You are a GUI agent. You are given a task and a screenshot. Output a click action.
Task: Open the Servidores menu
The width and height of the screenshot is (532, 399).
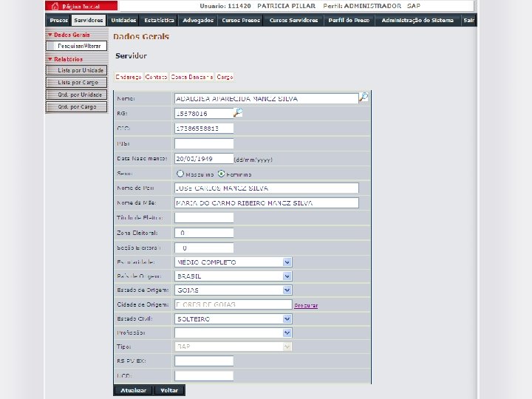point(89,21)
